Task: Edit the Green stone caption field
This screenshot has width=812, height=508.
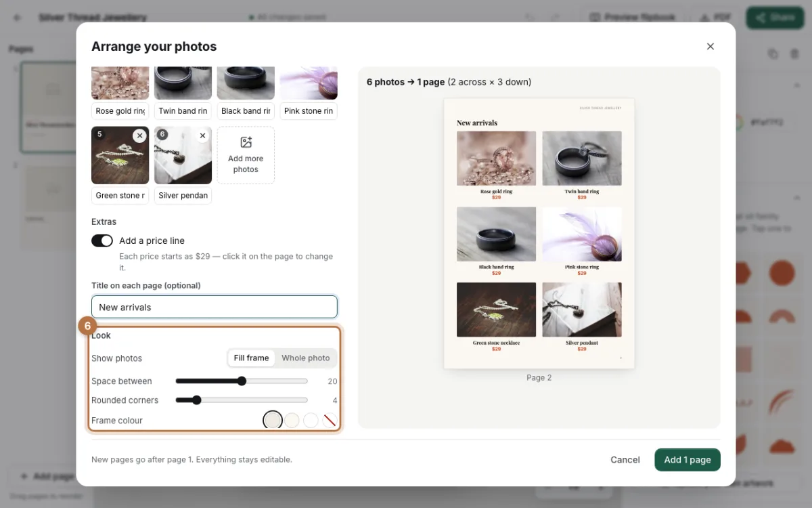Action: pyautogui.click(x=120, y=196)
